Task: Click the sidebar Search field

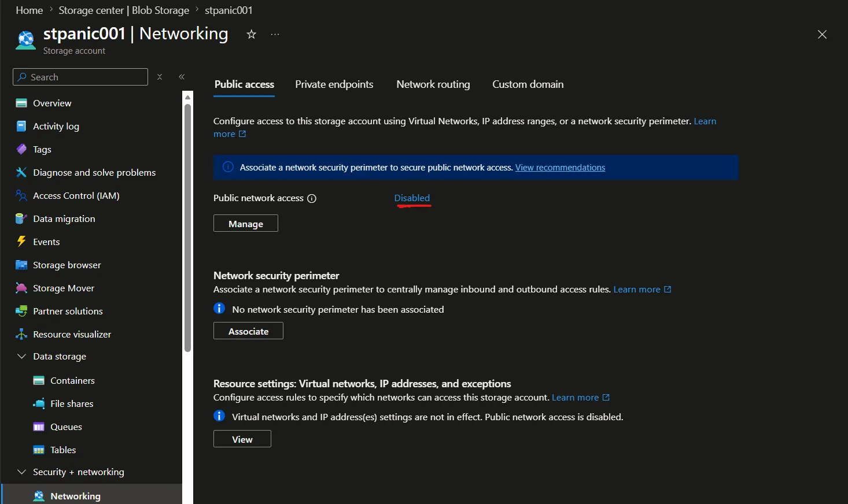Action: point(80,77)
